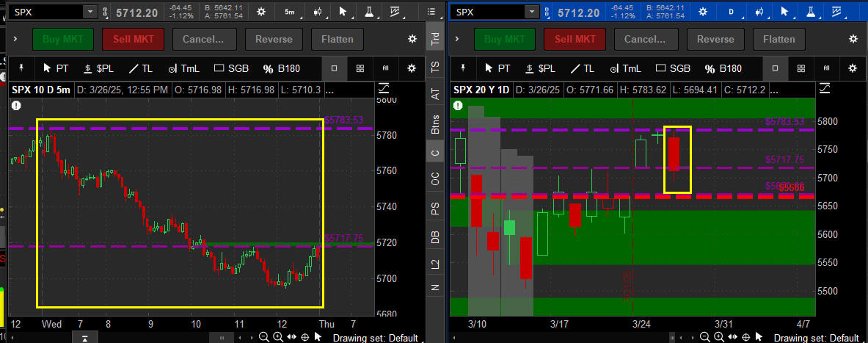Image resolution: width=868 pixels, height=343 pixels.
Task: Select the TL trendline tool in left panel
Action: coord(141,68)
